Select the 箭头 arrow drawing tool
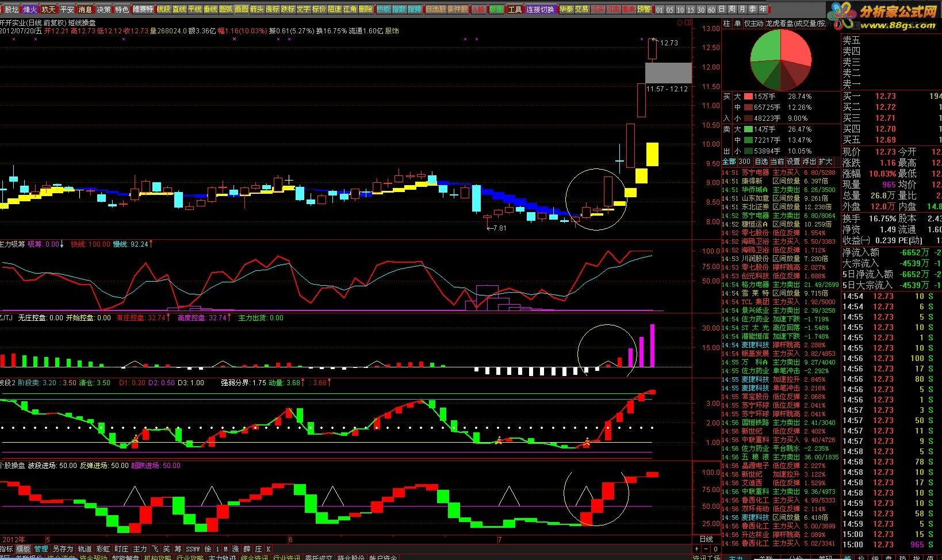The height and width of the screenshot is (560, 942). tap(256, 9)
